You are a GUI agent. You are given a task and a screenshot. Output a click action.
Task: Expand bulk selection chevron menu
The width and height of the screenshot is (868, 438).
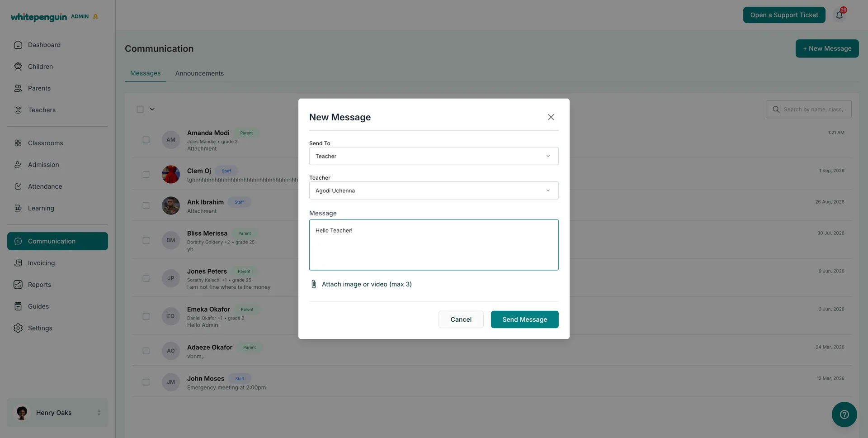152,109
